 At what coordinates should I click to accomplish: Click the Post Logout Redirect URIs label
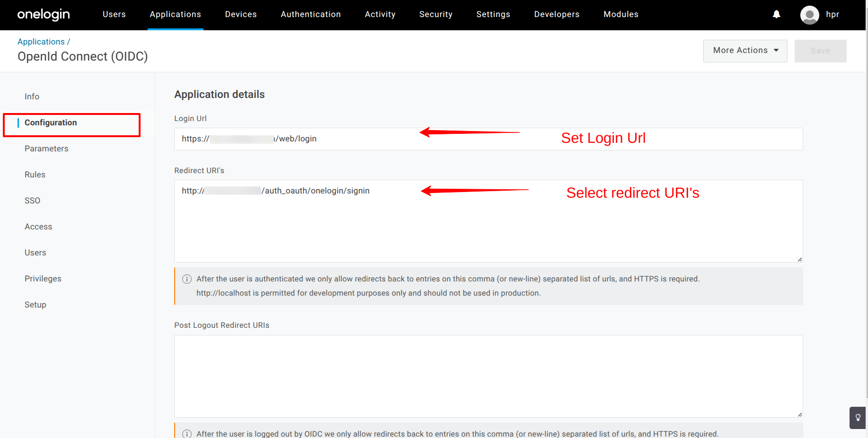[x=221, y=325]
